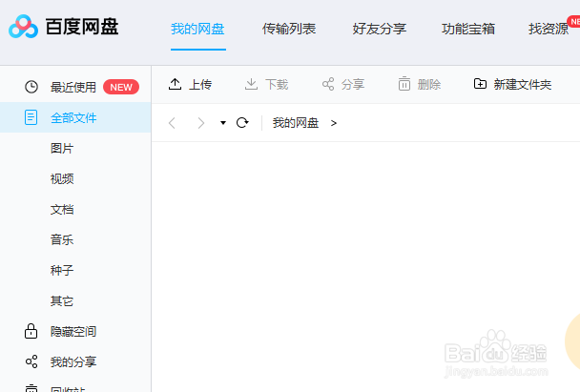Open the 我的网盘 tab
The image size is (580, 392).
(197, 29)
